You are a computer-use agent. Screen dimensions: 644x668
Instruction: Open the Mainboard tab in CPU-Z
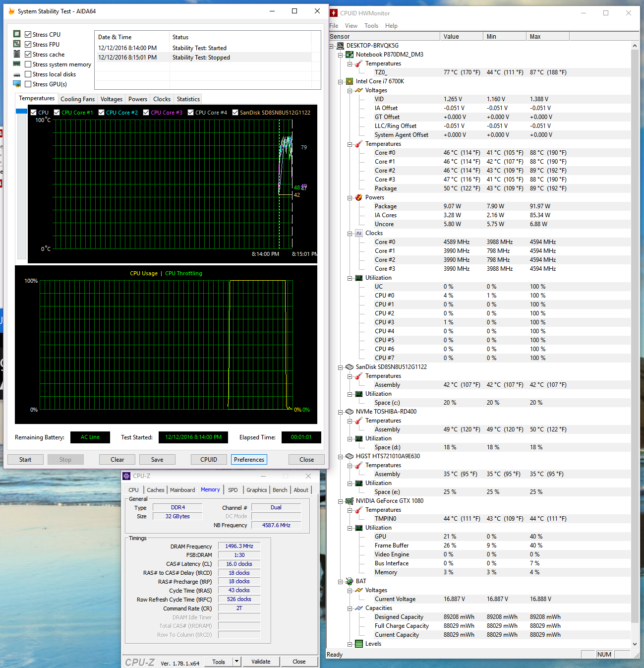tap(182, 490)
